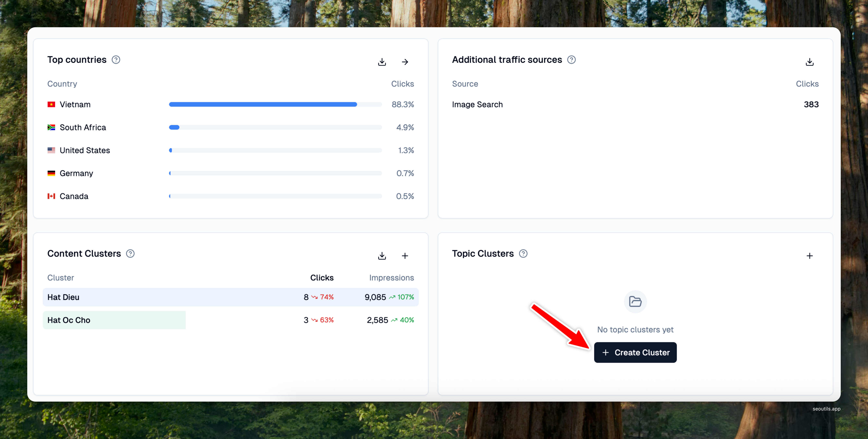The height and width of the screenshot is (439, 868).
Task: Open Top countries help tooltip icon
Action: [116, 60]
